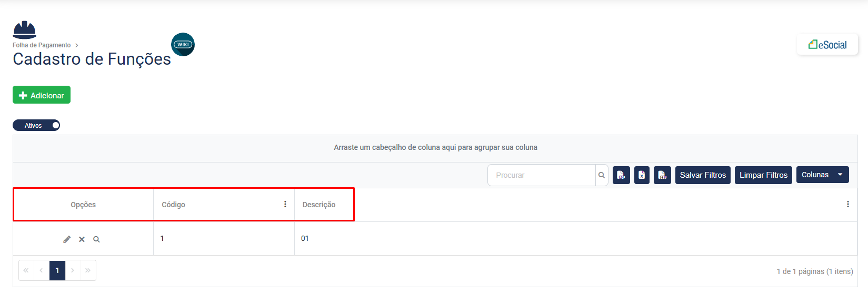Open the eSocial button
This screenshot has width=868, height=294.
point(827,45)
